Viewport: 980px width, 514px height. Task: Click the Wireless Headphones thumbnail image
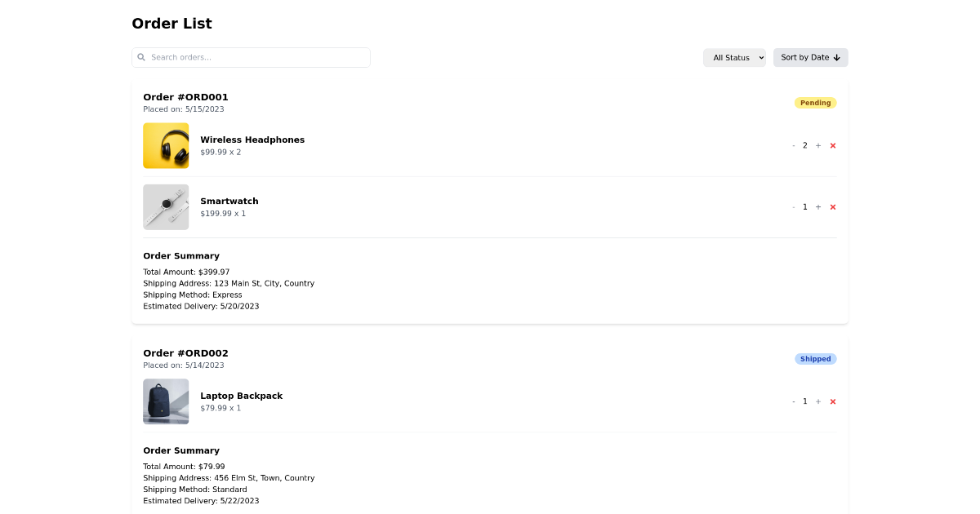(166, 145)
